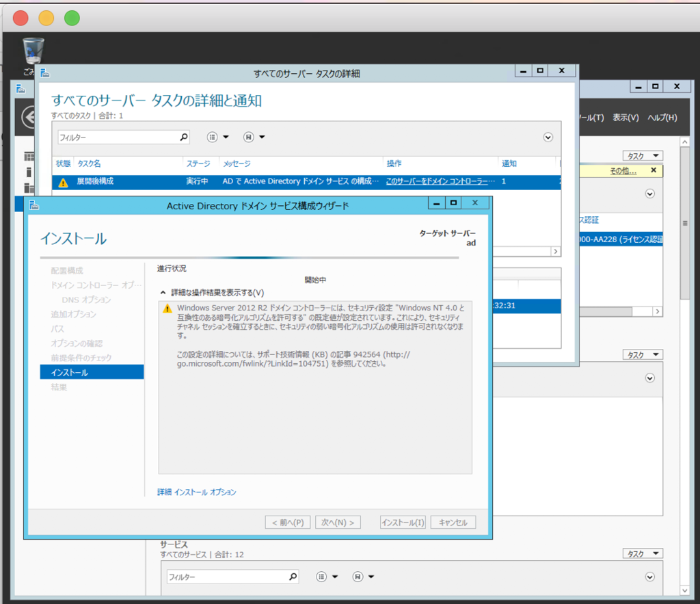Collapse the middle Server Manager section chevron
Screen dimensions: 700x604
650,378
